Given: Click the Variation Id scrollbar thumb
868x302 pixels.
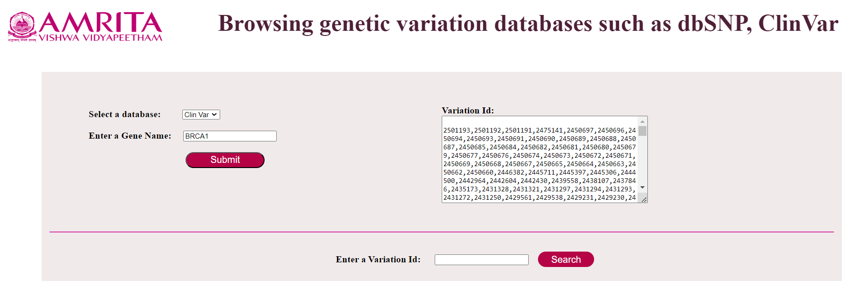Looking at the screenshot, I should pos(643,131).
